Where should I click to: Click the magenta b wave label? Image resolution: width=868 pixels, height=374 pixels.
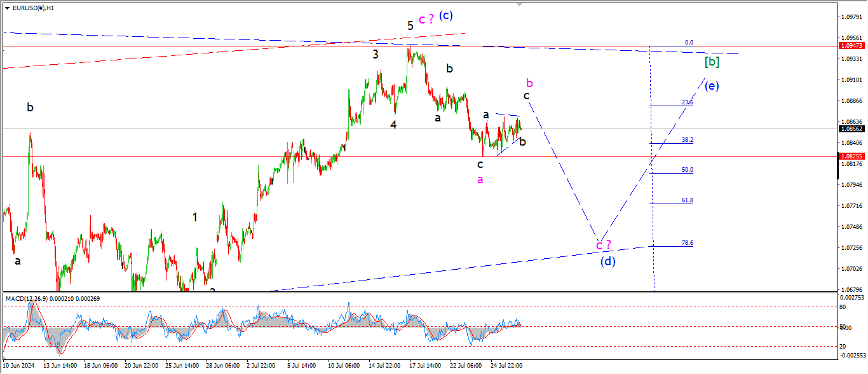529,83
